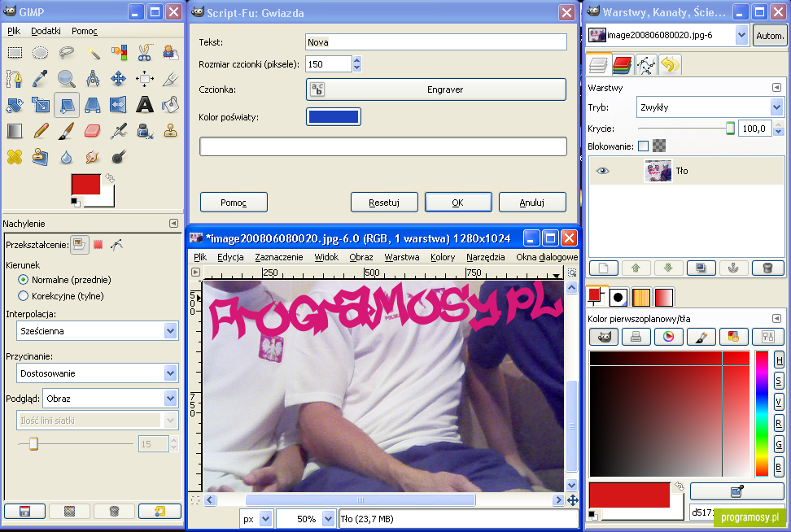Click the Engraver font button
The width and height of the screenshot is (791, 532).
point(436,89)
